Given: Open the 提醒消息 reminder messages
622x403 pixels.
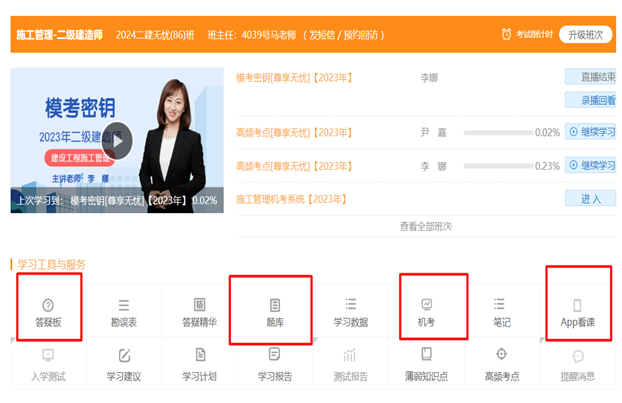Looking at the screenshot, I should pyautogui.click(x=578, y=365).
